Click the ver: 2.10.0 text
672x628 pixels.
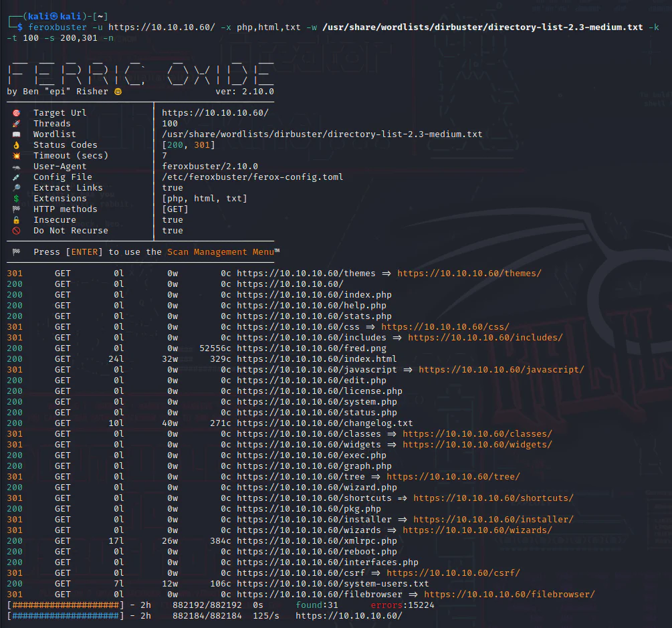tap(245, 92)
